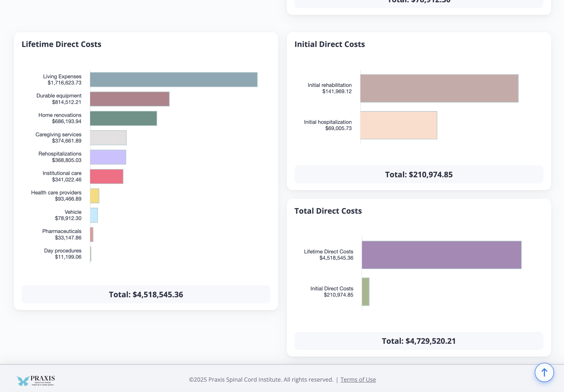Click the Home renovations bar

123,118
